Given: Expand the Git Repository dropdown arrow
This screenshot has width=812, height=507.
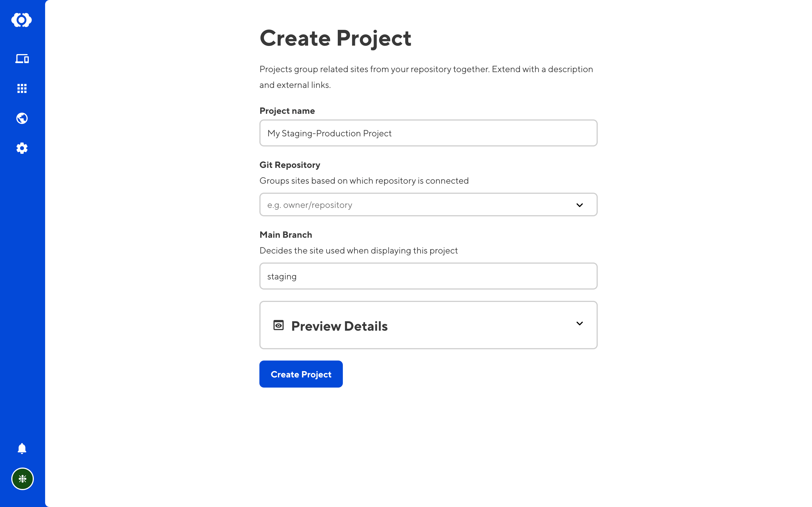Looking at the screenshot, I should (579, 205).
